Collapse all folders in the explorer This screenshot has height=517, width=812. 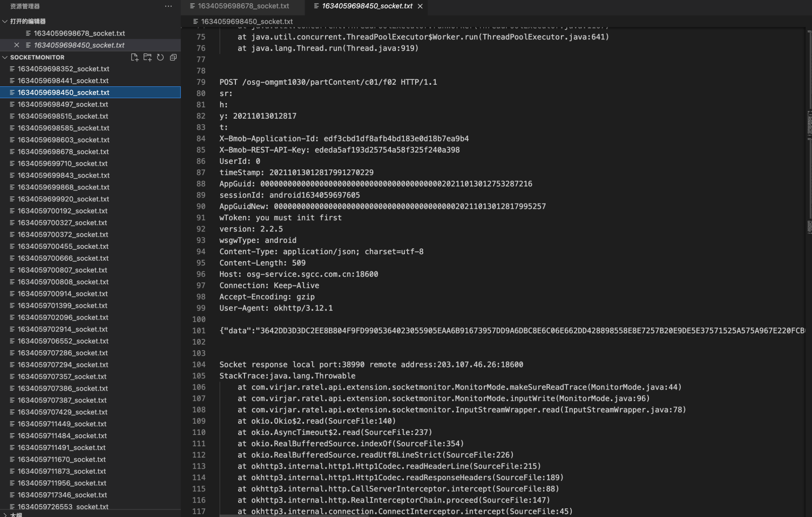click(173, 57)
